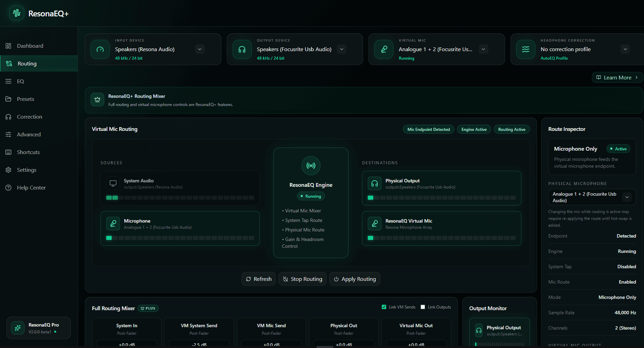This screenshot has height=348, width=644.
Task: Click the System Audio monitor icon
Action: pos(113,183)
